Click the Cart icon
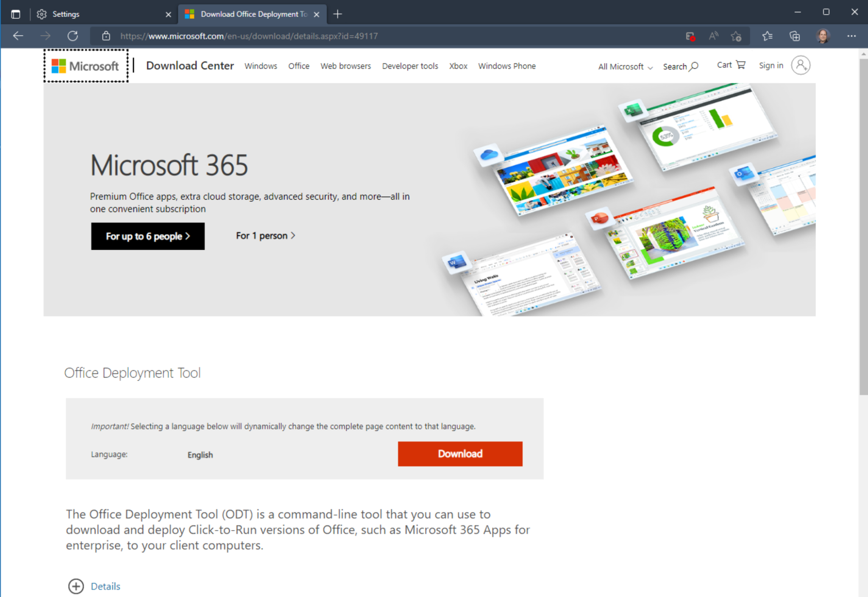This screenshot has width=868, height=597. point(739,65)
